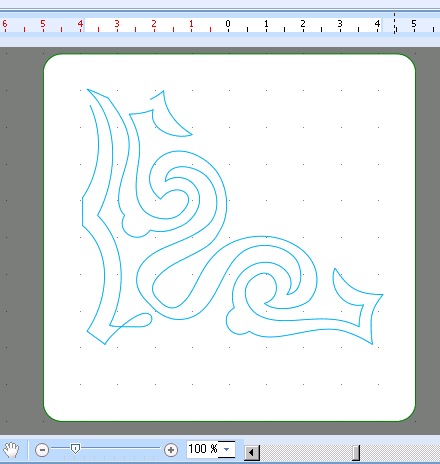Click the zoom slider thumb

75,449
